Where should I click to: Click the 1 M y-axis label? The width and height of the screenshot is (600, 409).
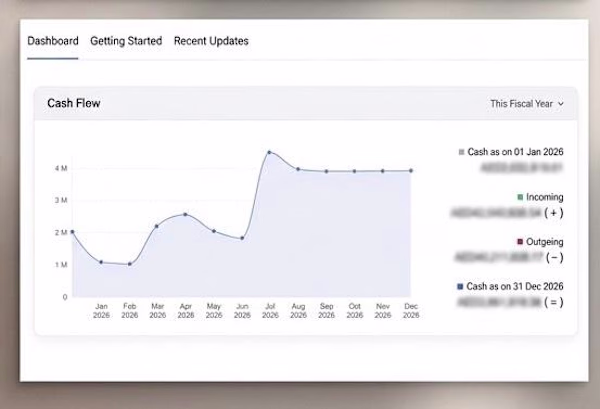[61, 265]
